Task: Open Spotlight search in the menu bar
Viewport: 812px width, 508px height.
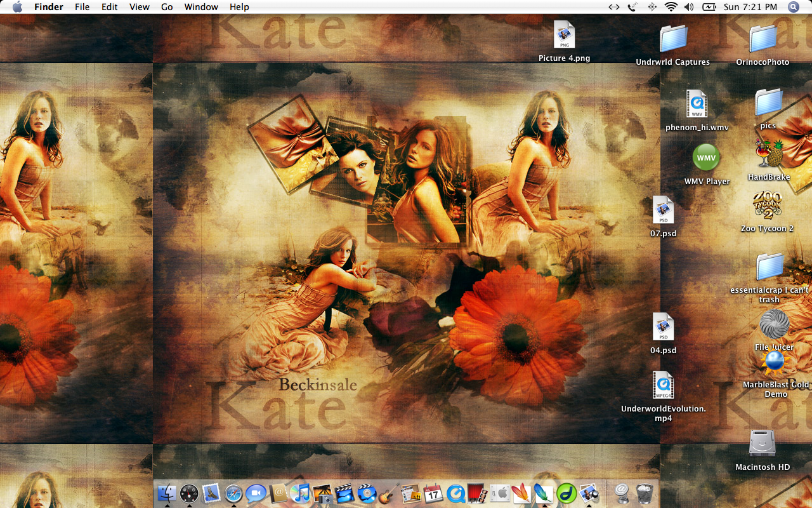Action: [x=794, y=7]
